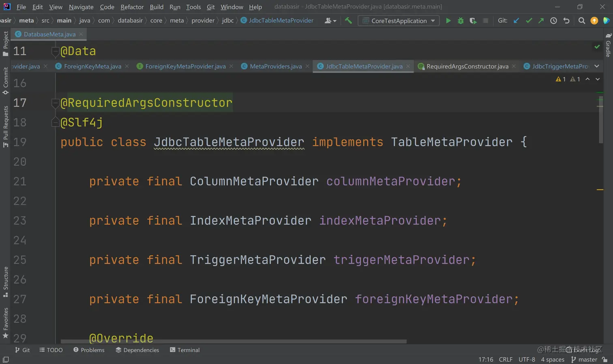Open the Navigate menu
The height and width of the screenshot is (364, 613).
point(81,7)
